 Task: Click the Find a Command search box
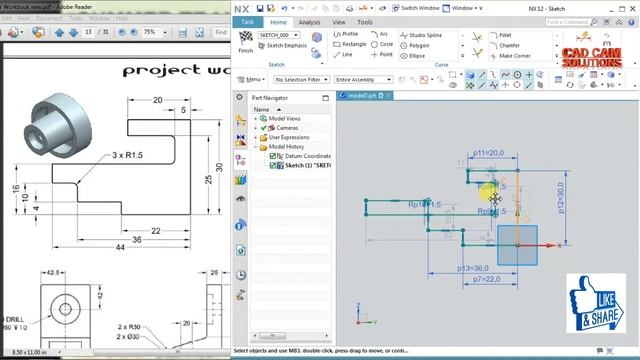[x=571, y=22]
